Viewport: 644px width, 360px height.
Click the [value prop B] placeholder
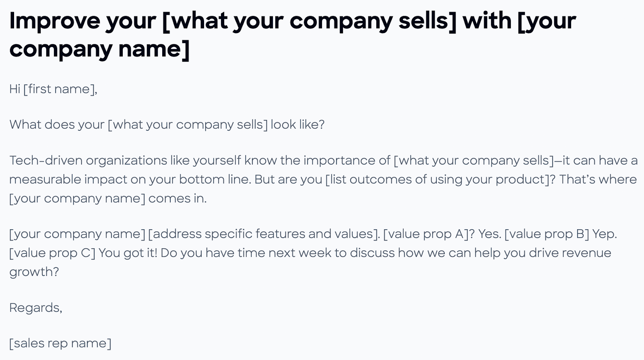pyautogui.click(x=547, y=234)
